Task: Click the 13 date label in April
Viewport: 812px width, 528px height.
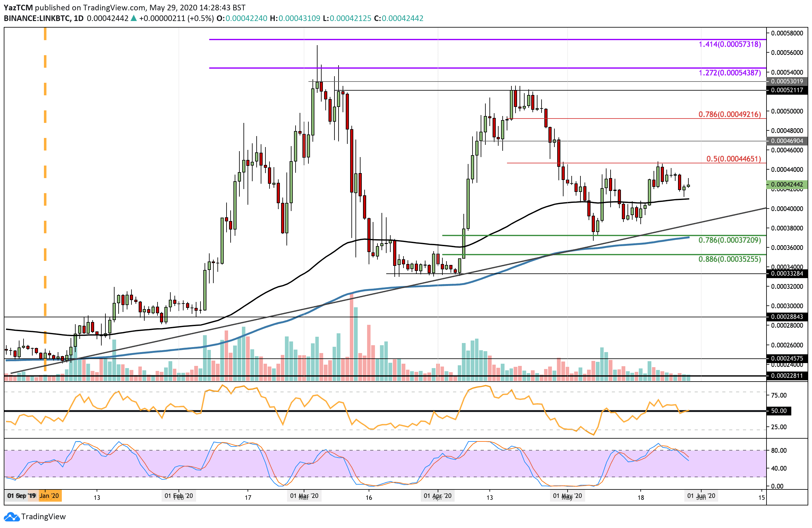Action: coord(489,497)
